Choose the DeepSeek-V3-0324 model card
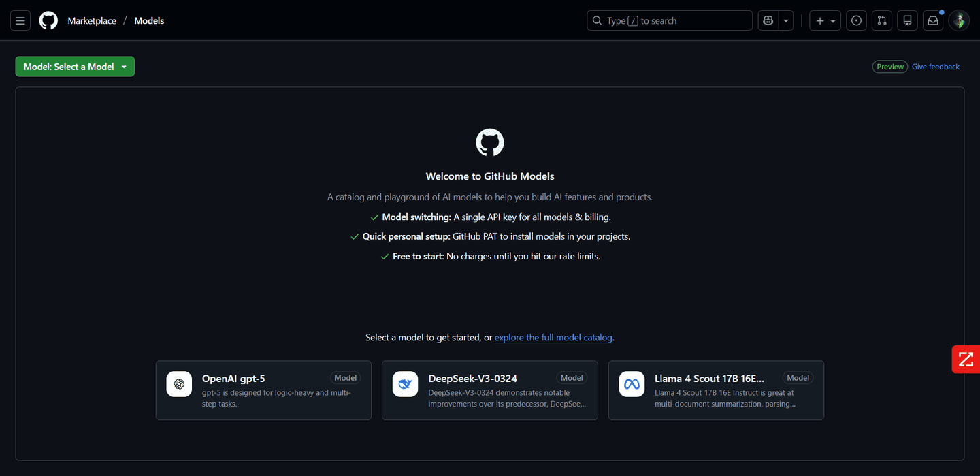980x476 pixels. pos(489,390)
